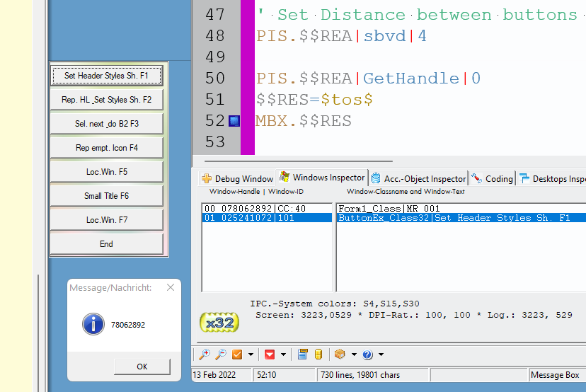Click the Small Title F6 button
586x392 pixels.
[106, 196]
